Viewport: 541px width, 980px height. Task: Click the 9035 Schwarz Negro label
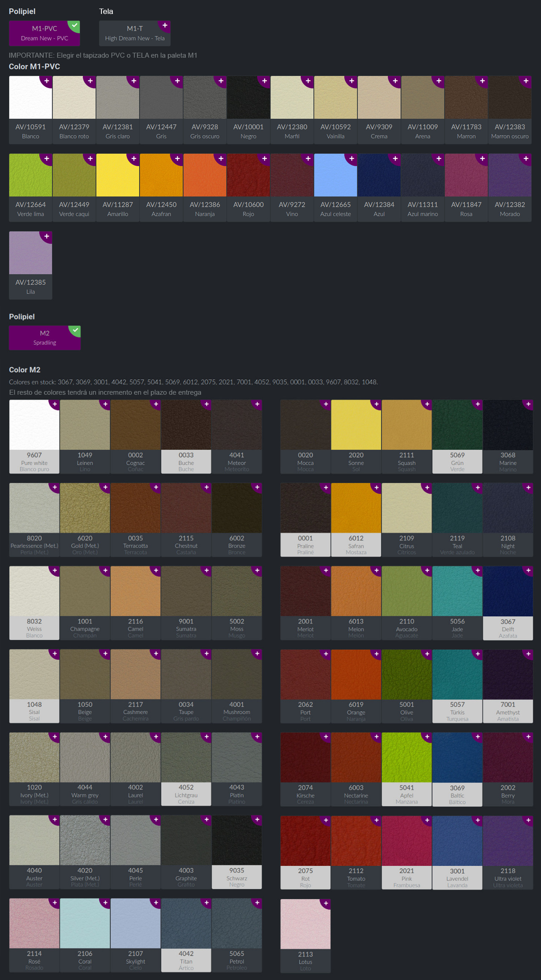[x=237, y=877]
